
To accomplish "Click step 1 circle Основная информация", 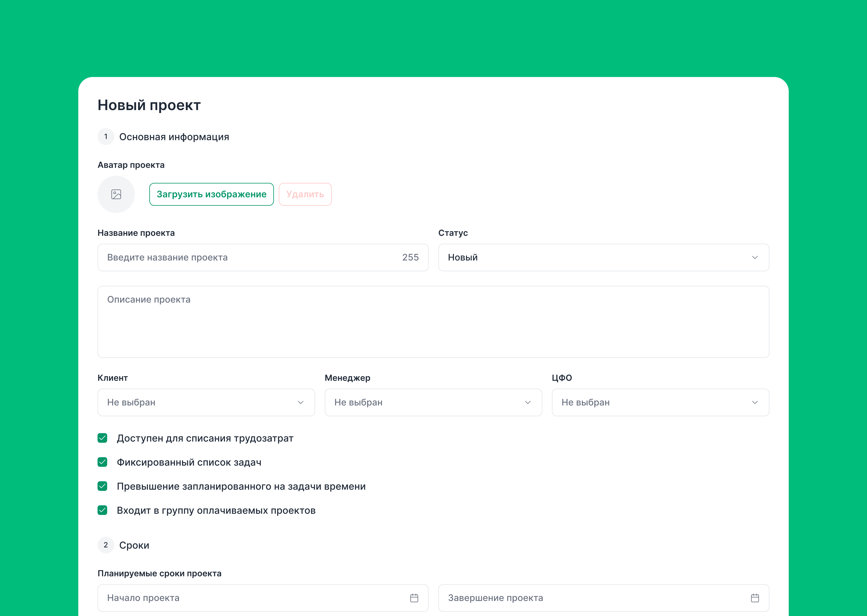I will 106,137.
